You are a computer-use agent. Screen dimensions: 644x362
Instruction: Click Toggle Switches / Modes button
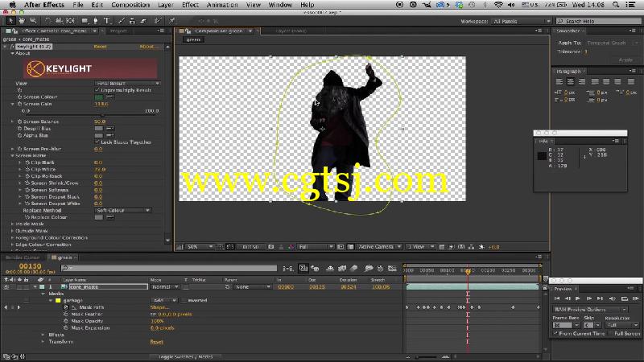coord(185,356)
